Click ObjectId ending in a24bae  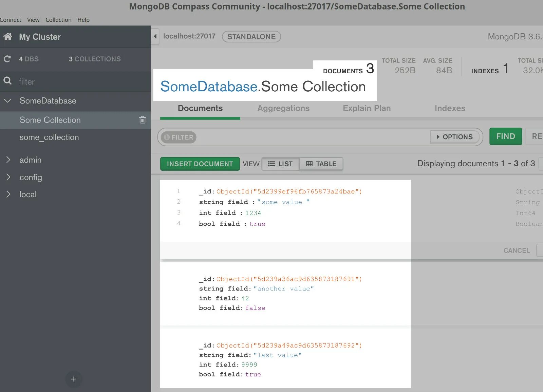289,191
